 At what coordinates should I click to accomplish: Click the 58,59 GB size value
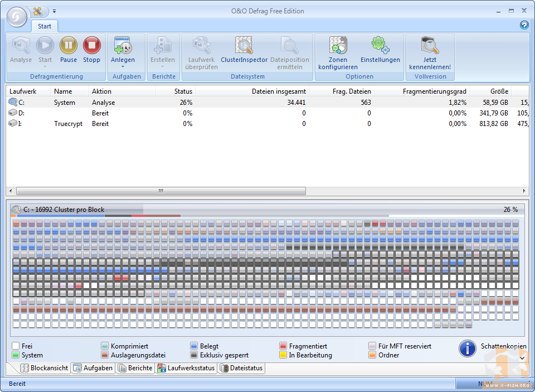(x=495, y=103)
